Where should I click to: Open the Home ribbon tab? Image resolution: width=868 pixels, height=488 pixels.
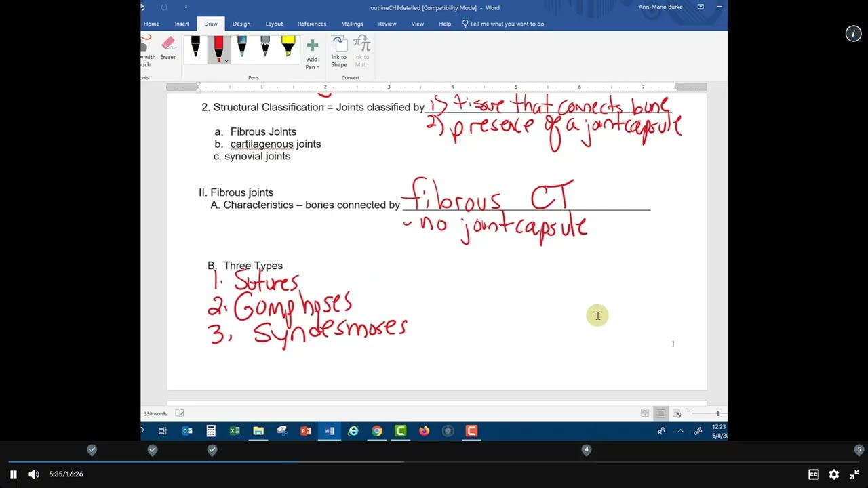(151, 24)
